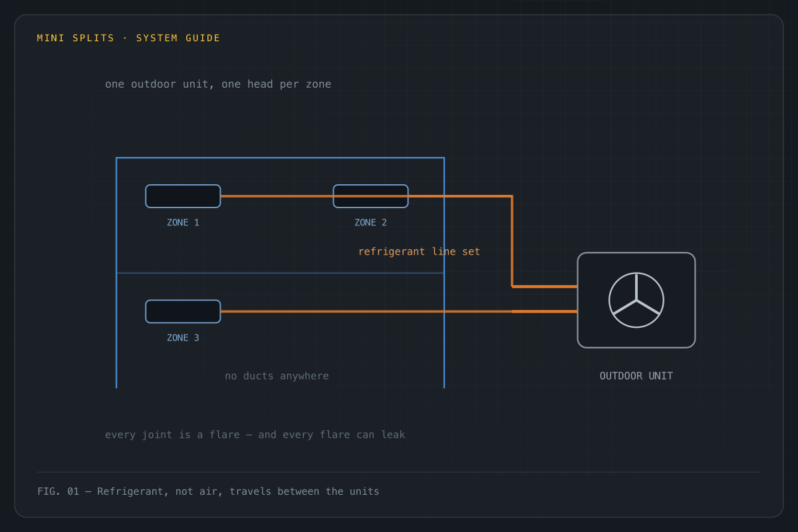Select the Zone 3 indoor head unit
The height and width of the screenshot is (532, 798).
pyautogui.click(x=183, y=311)
